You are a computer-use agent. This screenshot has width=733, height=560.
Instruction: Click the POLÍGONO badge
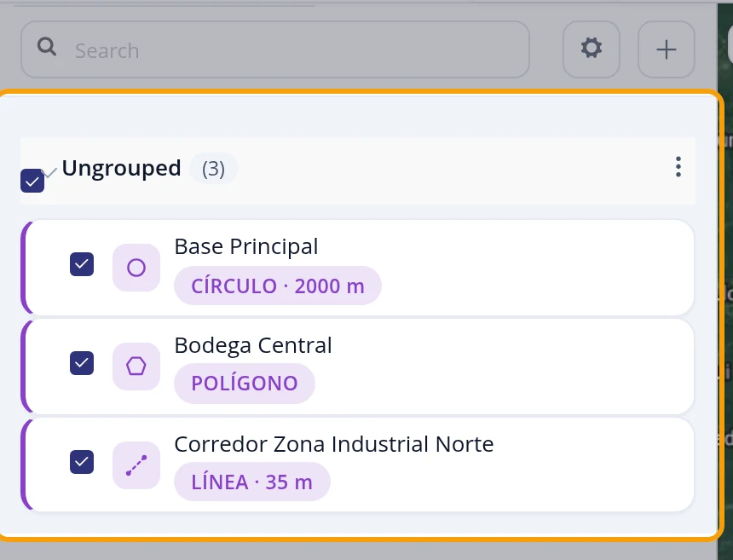click(x=245, y=384)
